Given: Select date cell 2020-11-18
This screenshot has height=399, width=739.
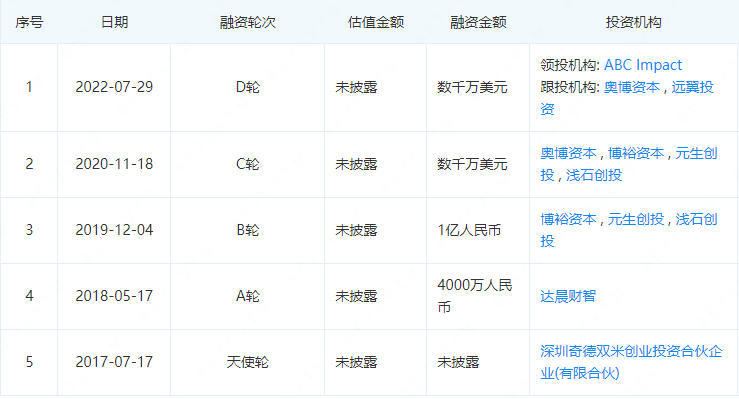Looking at the screenshot, I should click(x=114, y=164).
